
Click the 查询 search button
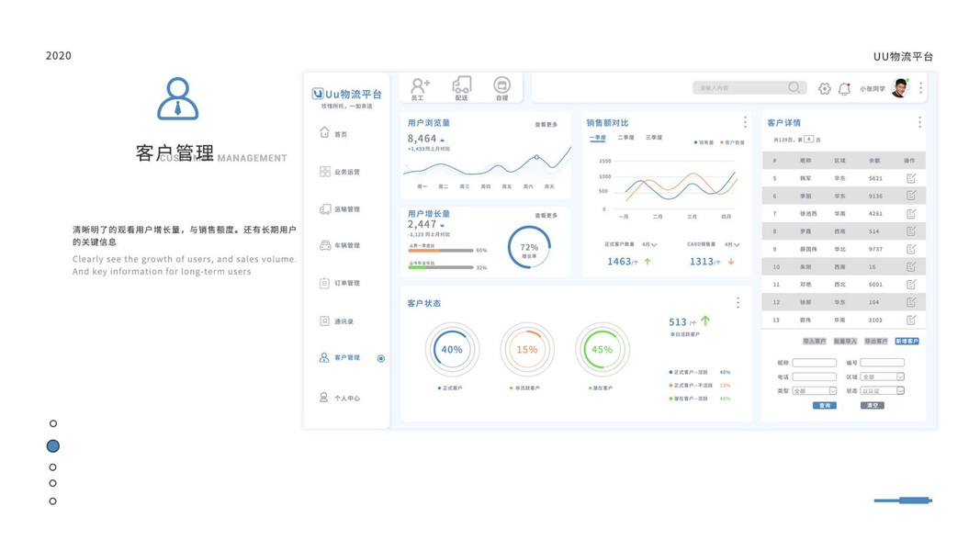click(x=825, y=405)
